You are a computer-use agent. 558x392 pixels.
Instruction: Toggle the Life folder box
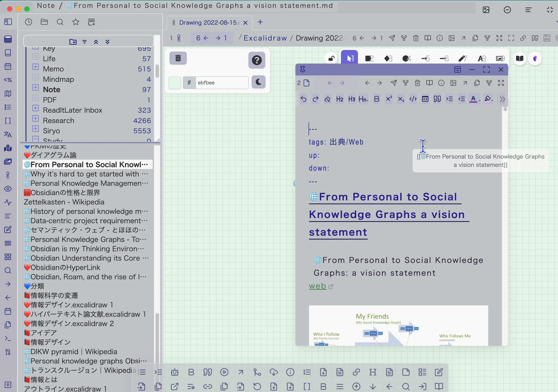tap(36, 57)
